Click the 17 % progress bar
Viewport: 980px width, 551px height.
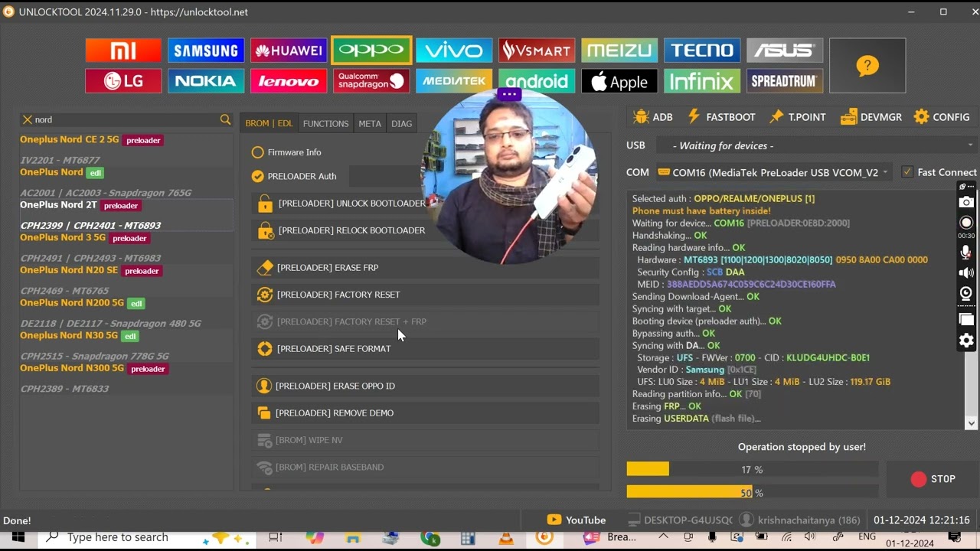point(752,469)
